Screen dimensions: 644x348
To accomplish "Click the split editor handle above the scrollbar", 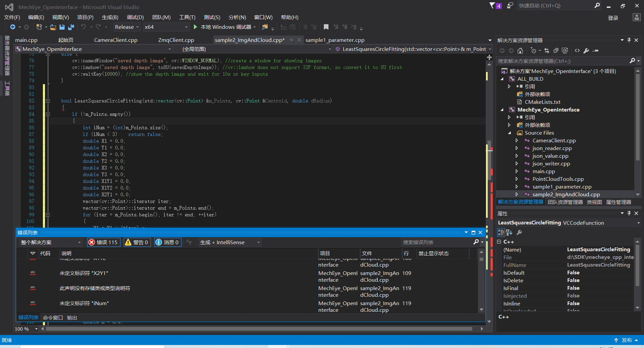I will click(489, 57).
